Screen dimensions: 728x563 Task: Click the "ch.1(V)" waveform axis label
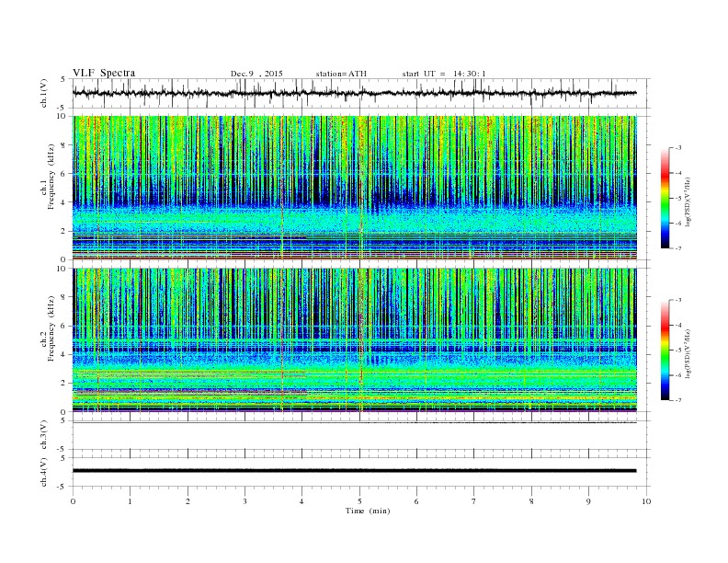44,93
